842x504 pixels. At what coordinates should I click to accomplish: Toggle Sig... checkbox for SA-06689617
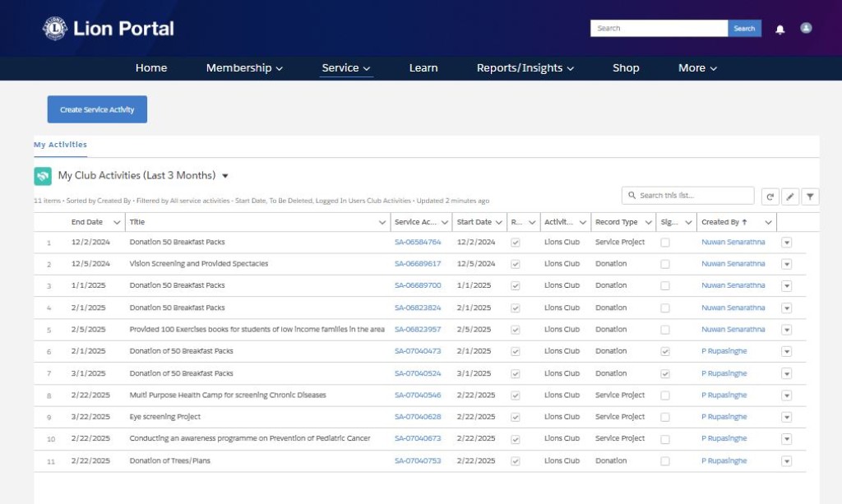pos(665,264)
